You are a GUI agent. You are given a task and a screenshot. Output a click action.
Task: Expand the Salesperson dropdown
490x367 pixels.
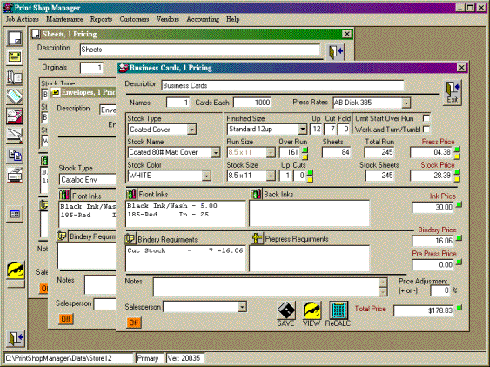click(242, 307)
